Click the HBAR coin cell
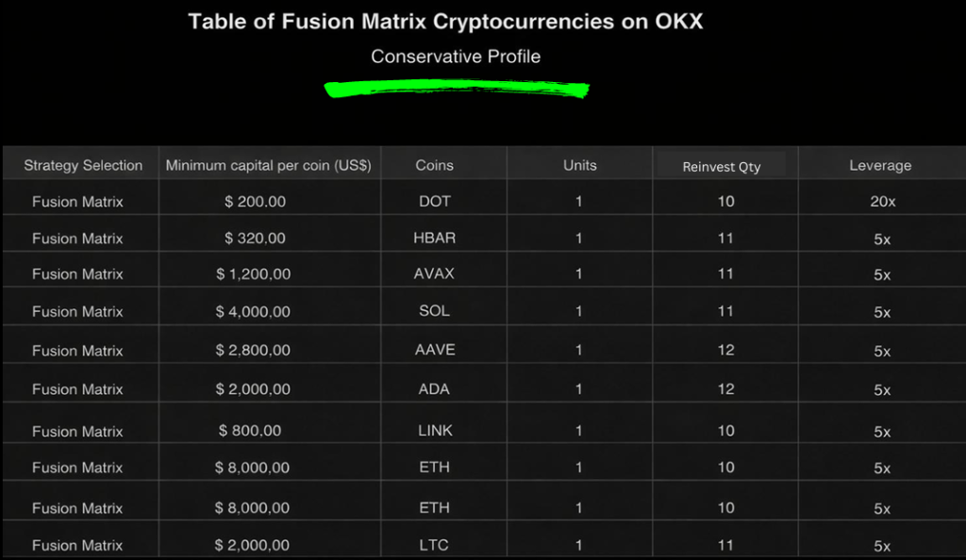 coord(434,239)
